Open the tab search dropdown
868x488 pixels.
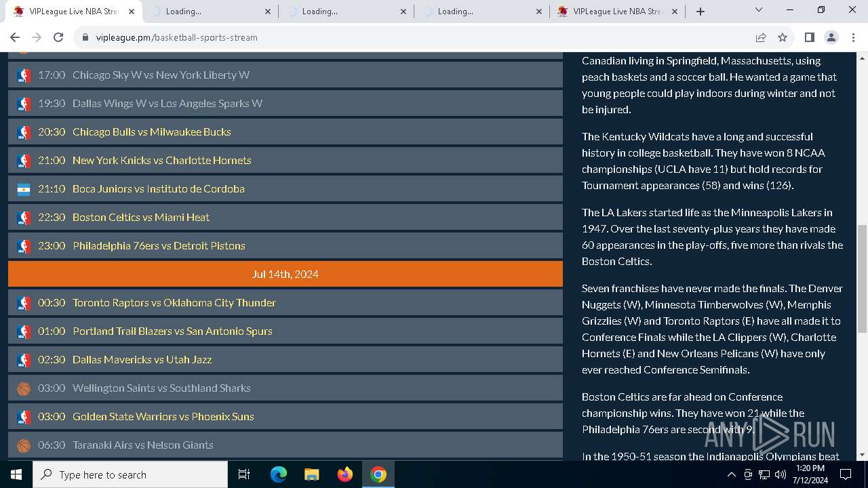click(759, 10)
